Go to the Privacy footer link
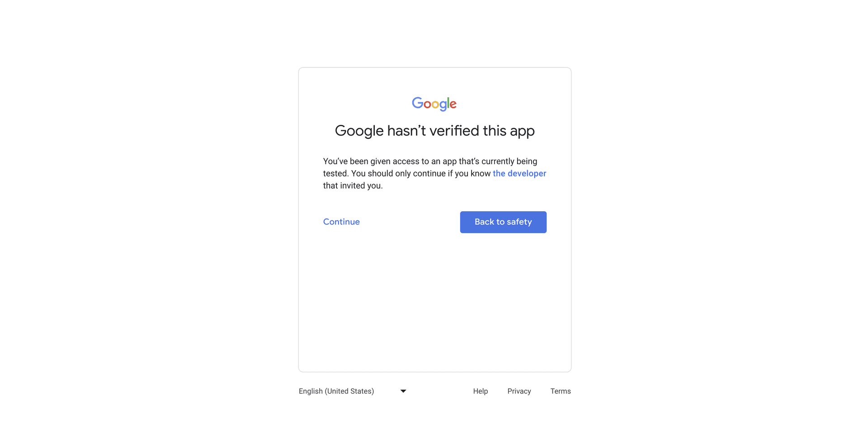 click(x=519, y=391)
